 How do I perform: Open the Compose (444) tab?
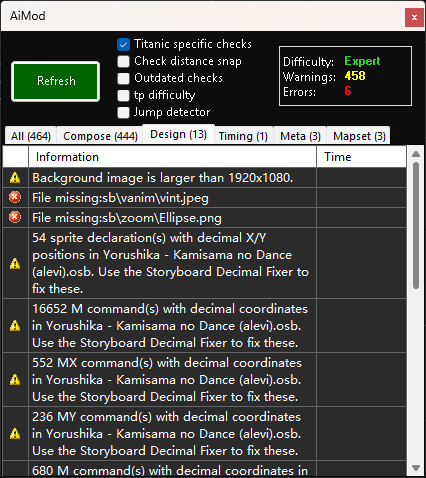100,136
